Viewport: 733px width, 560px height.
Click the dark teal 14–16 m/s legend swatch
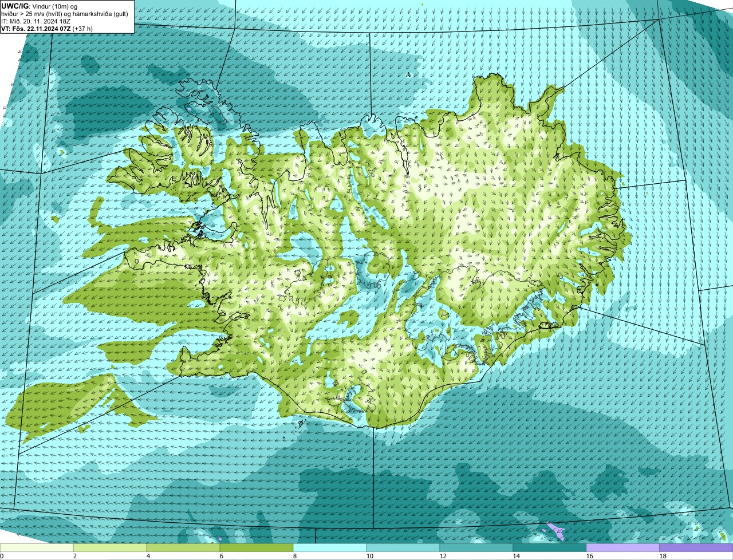pyautogui.click(x=550, y=547)
